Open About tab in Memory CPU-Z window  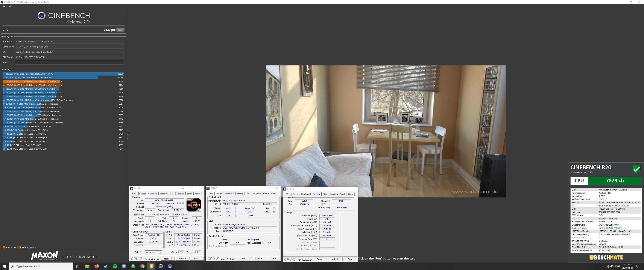(350, 194)
